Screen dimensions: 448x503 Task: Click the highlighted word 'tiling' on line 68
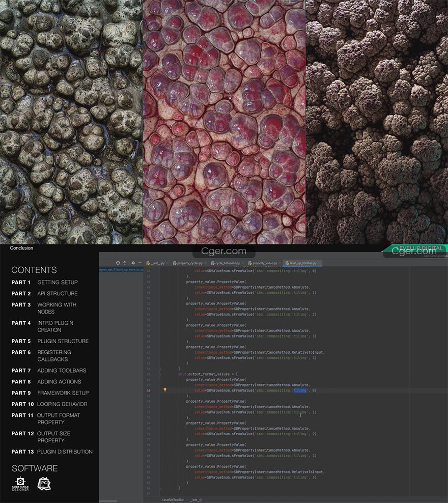(x=300, y=390)
